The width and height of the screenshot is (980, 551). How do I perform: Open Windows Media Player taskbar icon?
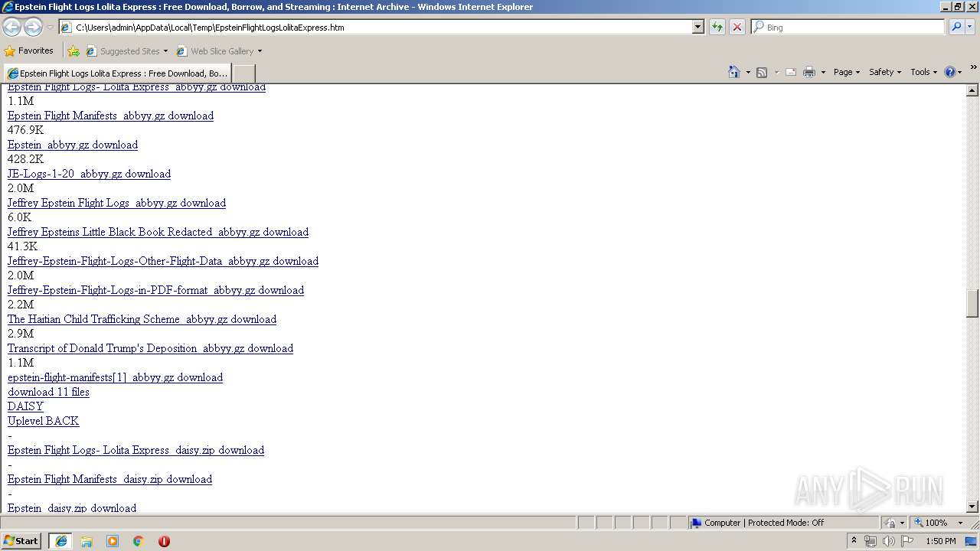[113, 541]
